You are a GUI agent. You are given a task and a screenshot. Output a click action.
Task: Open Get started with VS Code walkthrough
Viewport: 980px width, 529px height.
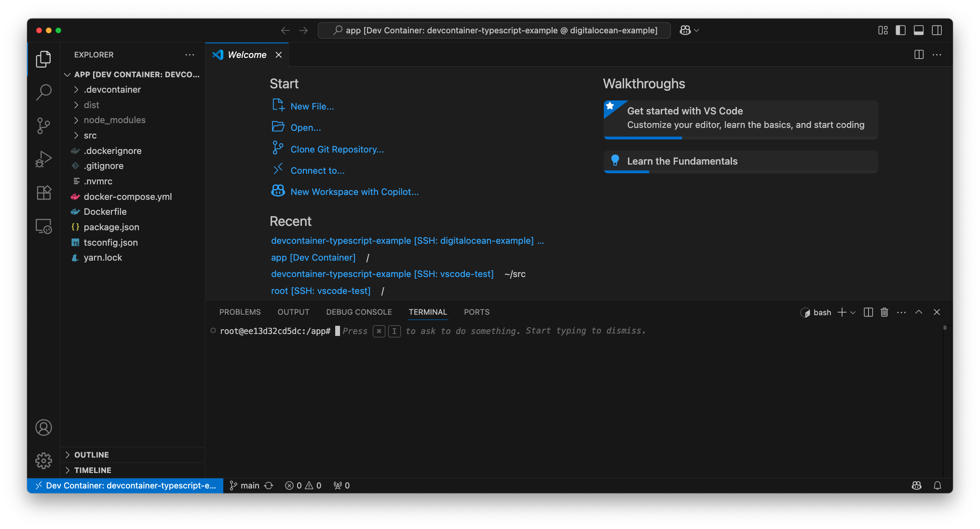pyautogui.click(x=740, y=120)
